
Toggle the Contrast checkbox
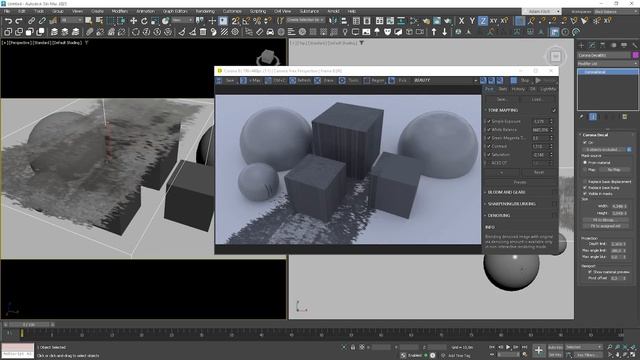click(489, 146)
